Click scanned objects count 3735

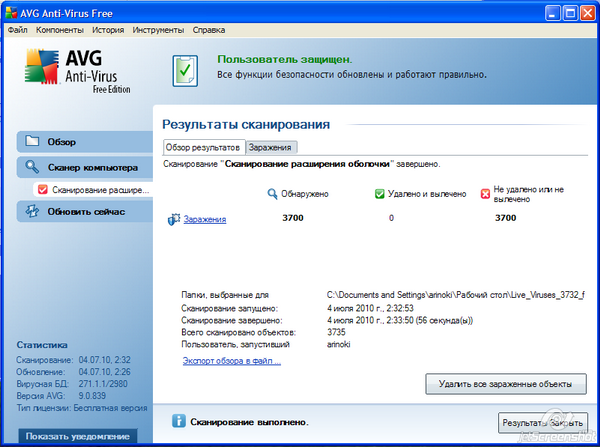[336, 332]
